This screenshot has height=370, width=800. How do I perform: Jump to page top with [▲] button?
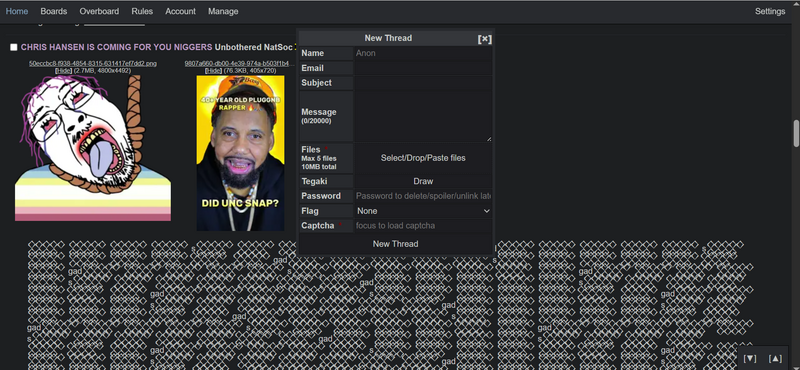(x=774, y=359)
